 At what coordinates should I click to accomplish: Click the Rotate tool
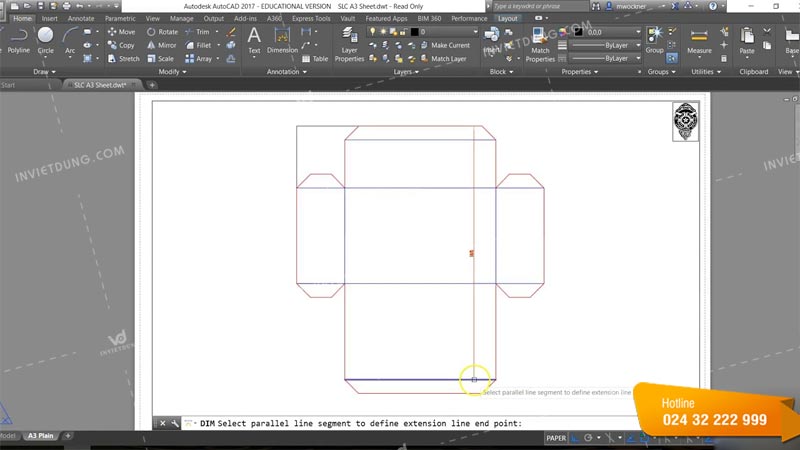pyautogui.click(x=162, y=32)
